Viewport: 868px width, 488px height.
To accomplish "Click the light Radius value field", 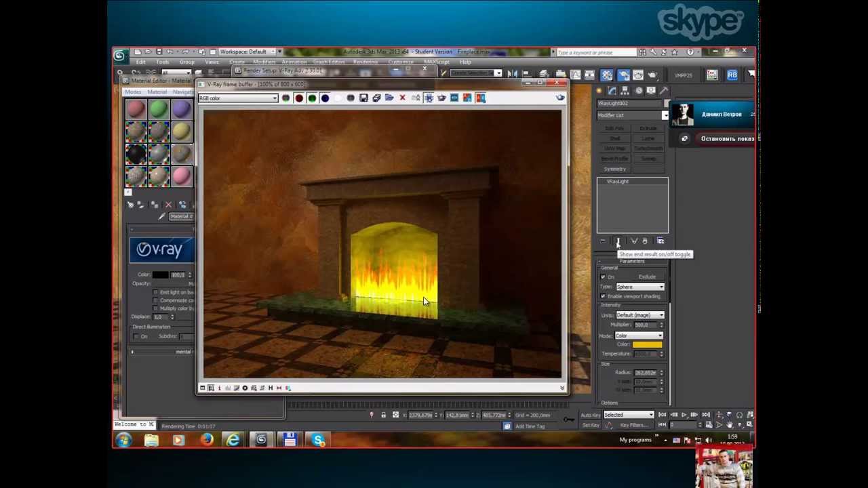I will point(645,373).
